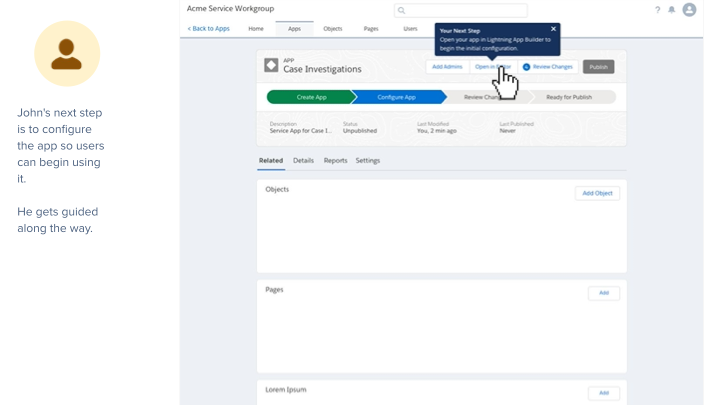Click Add in the Pages section

coord(603,293)
